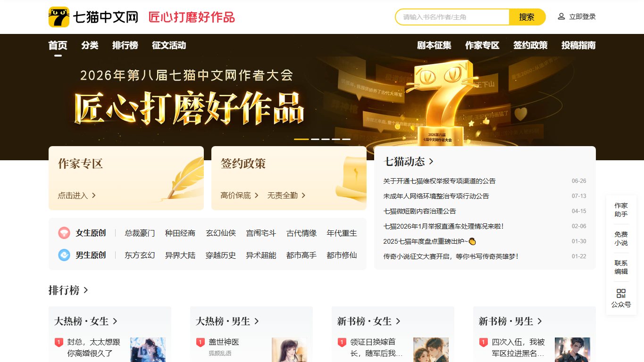Open 免费小说 in side panel

pyautogui.click(x=621, y=239)
